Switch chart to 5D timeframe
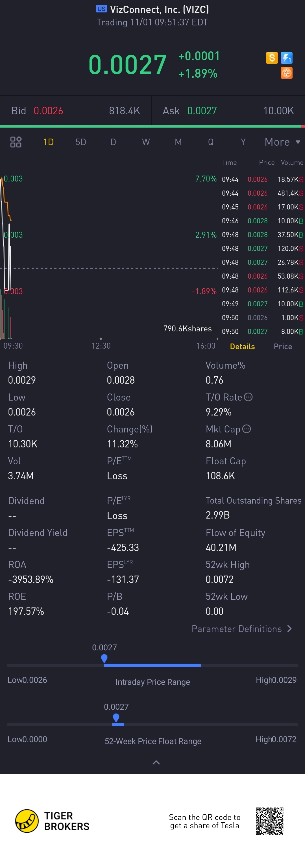Viewport: 305px width, 868px height. point(81,142)
